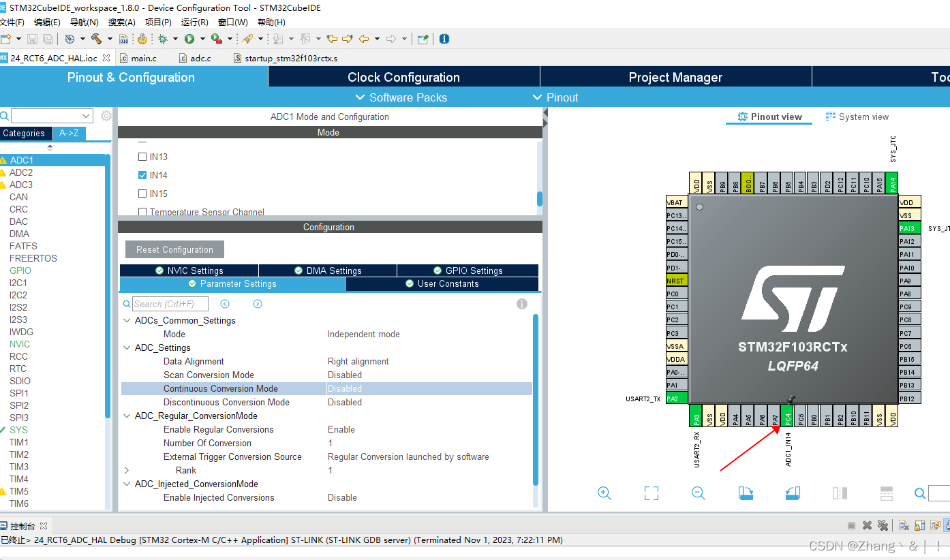The image size is (950, 560).
Task: Open the adc.c editor tab
Action: (x=196, y=58)
